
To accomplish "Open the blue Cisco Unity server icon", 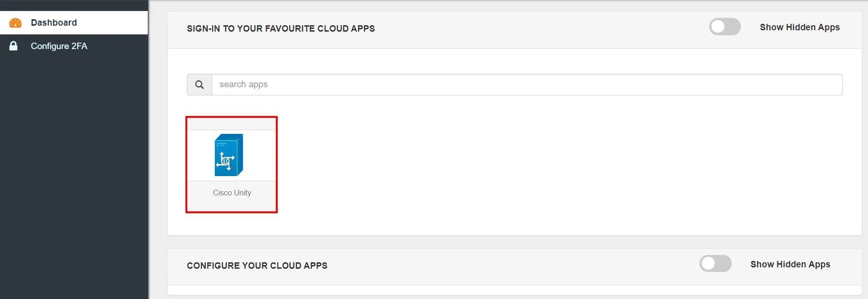I will coord(229,155).
